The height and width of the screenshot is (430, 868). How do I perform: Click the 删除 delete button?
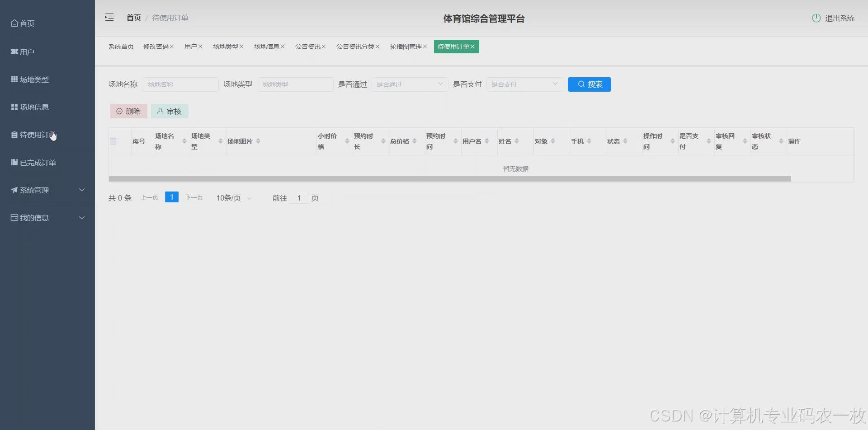(128, 111)
